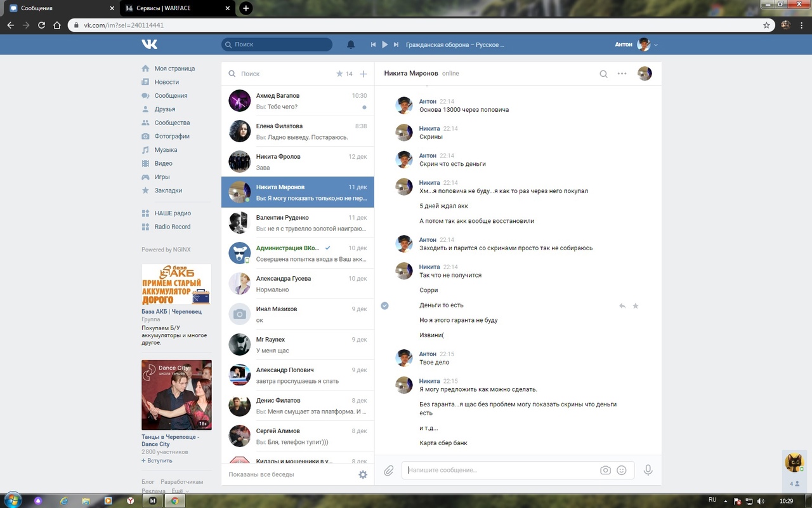Open Музыка in left sidebar
This screenshot has width=812, height=508.
[x=166, y=150]
